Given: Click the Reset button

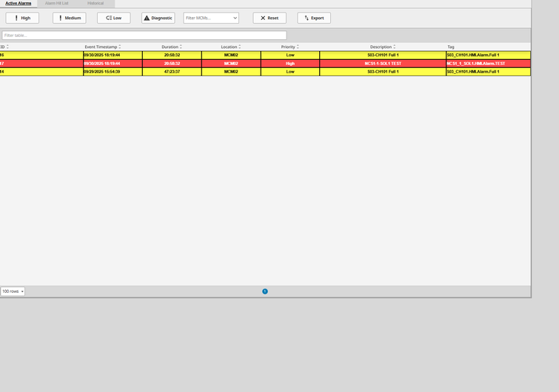Looking at the screenshot, I should pos(269,18).
